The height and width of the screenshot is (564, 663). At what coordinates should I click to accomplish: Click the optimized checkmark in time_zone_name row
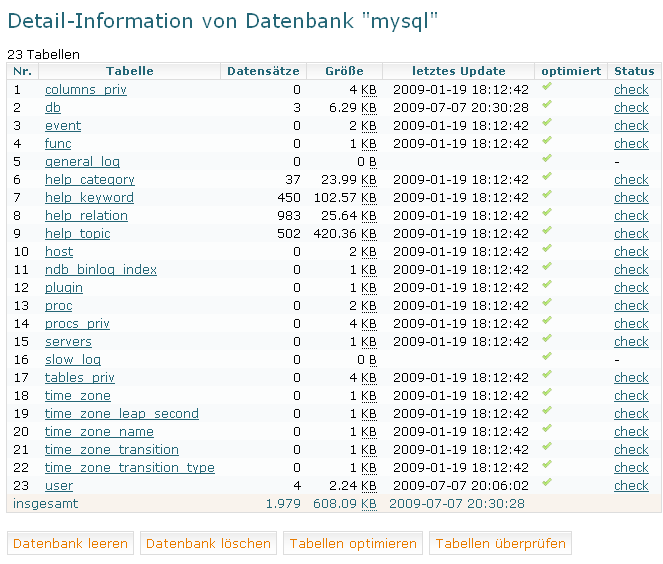(x=547, y=428)
